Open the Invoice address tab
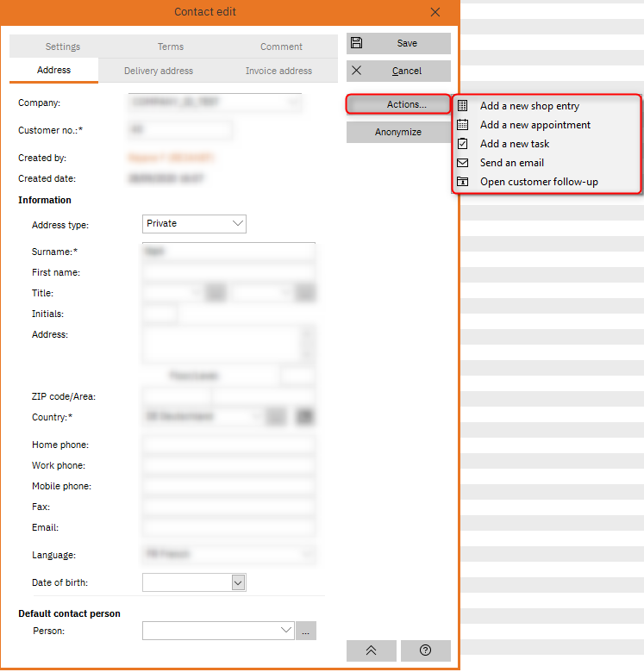 click(x=278, y=71)
